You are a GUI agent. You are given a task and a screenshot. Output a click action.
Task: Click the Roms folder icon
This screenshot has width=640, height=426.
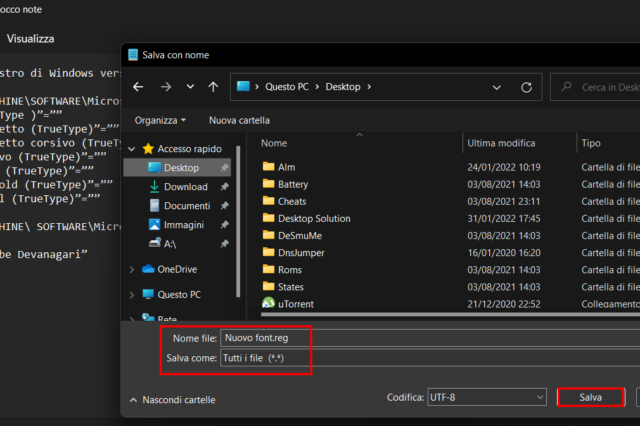click(x=268, y=269)
